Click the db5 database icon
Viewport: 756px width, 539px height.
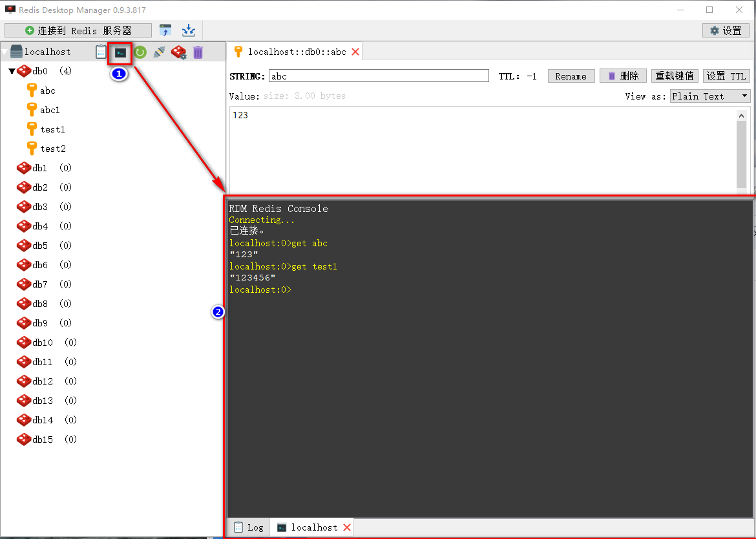[24, 246]
